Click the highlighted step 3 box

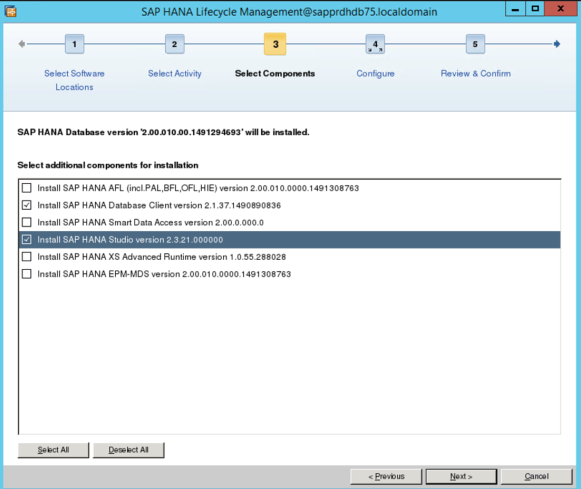click(x=275, y=44)
